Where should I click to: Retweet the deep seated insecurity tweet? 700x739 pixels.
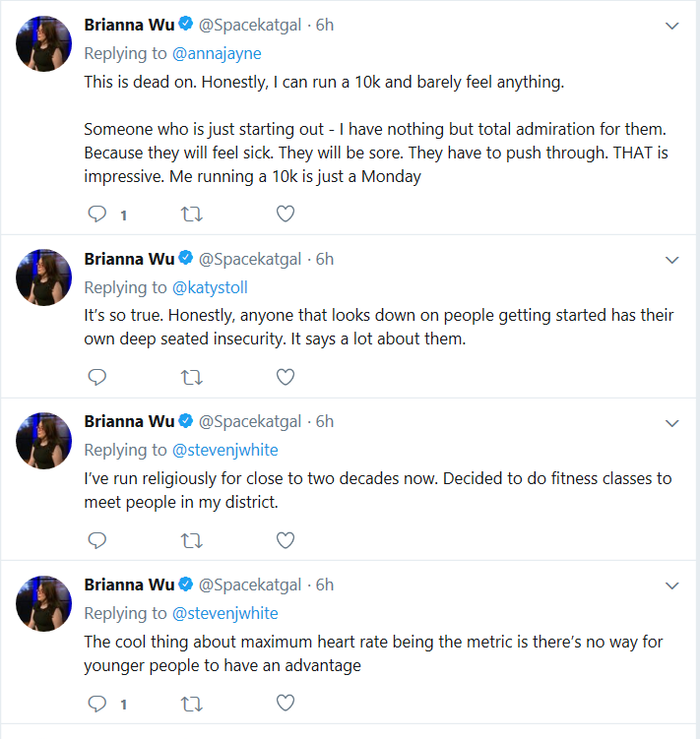192,378
